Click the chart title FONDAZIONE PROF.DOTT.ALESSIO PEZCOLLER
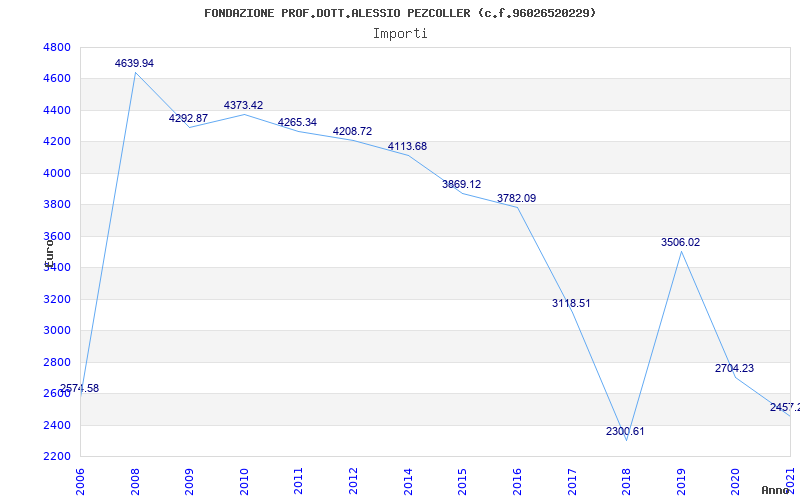The image size is (800, 500). coord(400,13)
